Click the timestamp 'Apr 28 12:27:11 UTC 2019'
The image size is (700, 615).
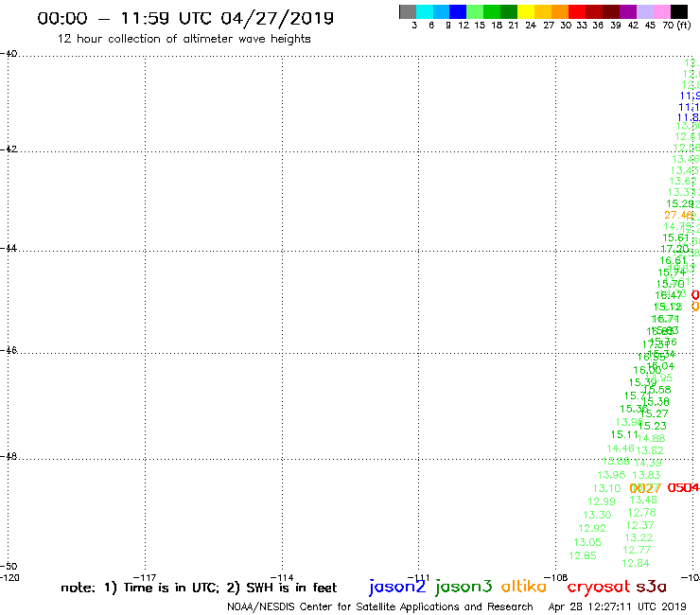[x=617, y=606]
